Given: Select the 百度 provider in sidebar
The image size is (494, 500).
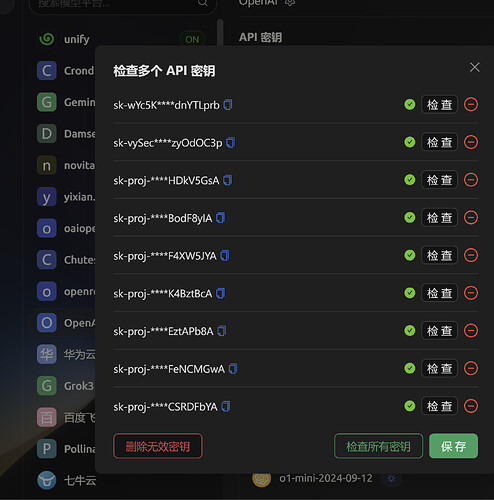Looking at the screenshot, I should click(65, 417).
